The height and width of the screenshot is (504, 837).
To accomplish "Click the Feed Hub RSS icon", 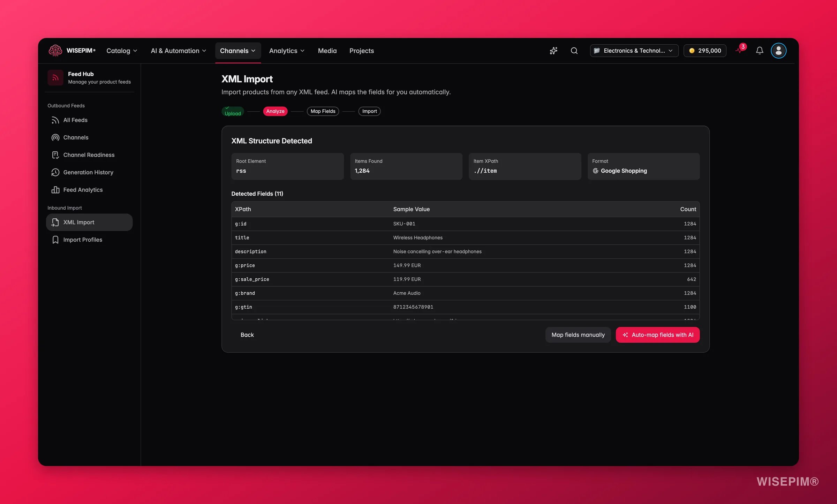I will pyautogui.click(x=55, y=77).
